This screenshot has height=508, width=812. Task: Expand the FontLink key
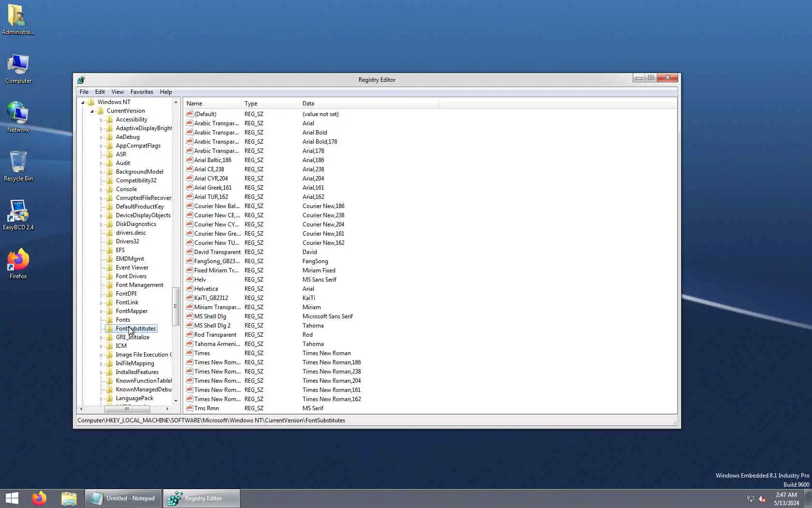[x=101, y=302]
